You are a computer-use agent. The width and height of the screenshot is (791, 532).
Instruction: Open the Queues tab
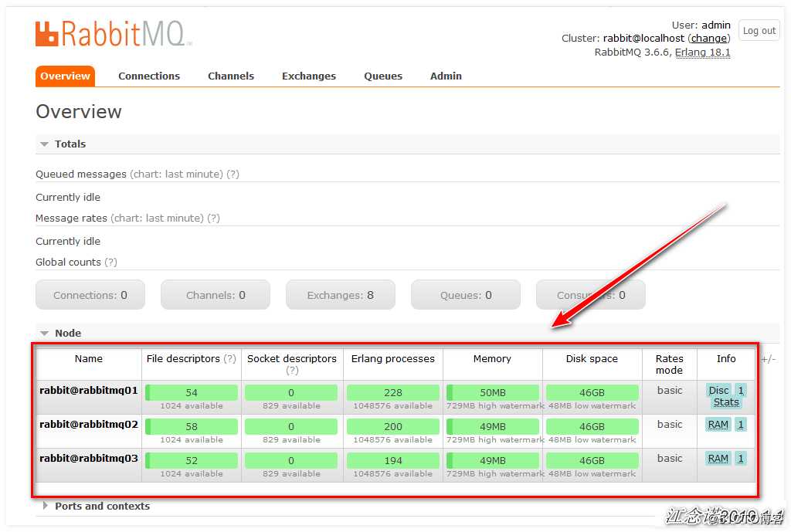click(383, 76)
